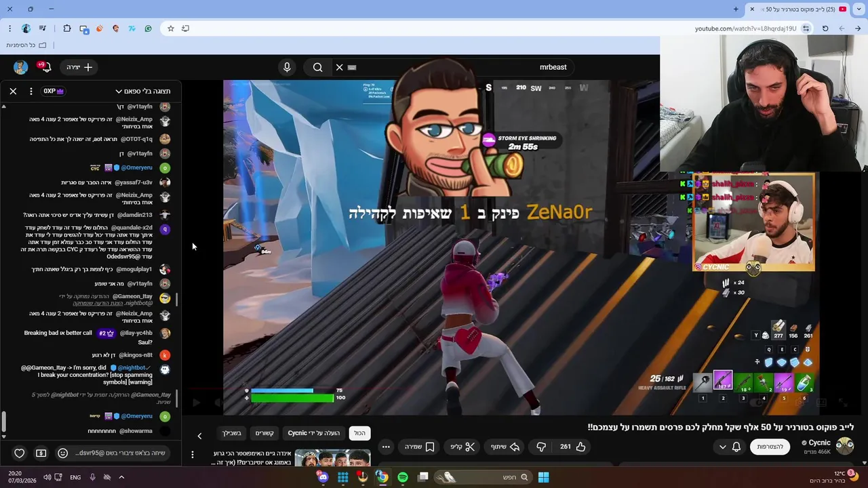
Task: Bookmark this page with the star icon
Action: pyautogui.click(x=171, y=28)
